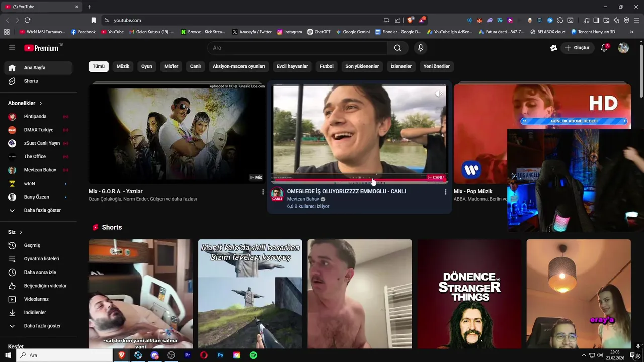
Task: Click the YouTube search input field
Action: [297, 48]
